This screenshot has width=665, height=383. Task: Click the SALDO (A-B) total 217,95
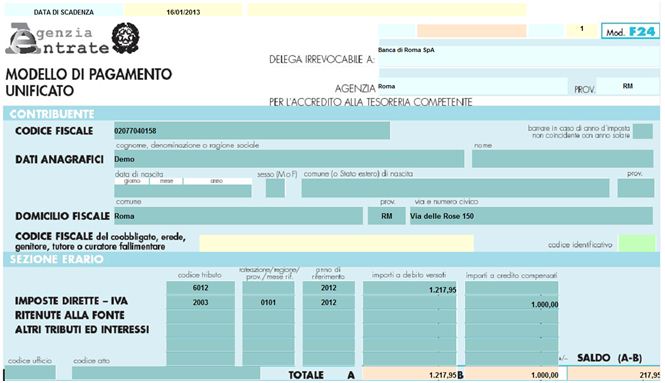tap(614, 375)
